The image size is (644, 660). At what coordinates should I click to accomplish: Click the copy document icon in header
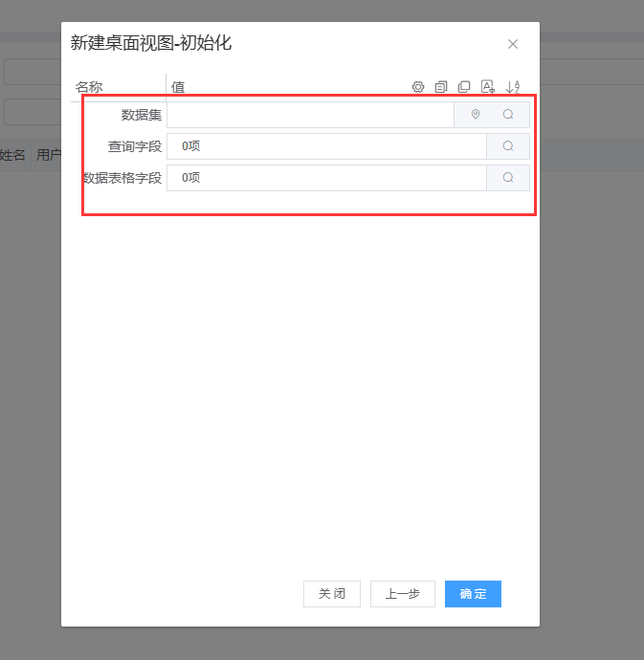[x=441, y=87]
